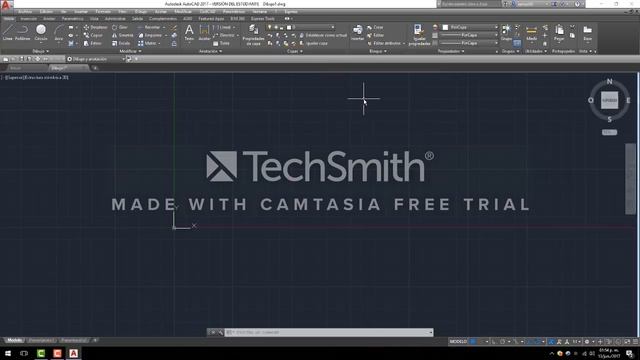Click the Pegar (paste) tool
Viewport: 640px width, 360px height.
click(x=559, y=32)
